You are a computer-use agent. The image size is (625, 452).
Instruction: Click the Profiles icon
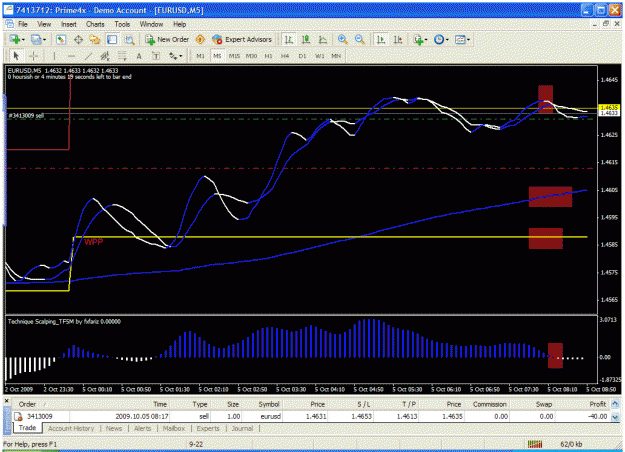click(x=36, y=39)
